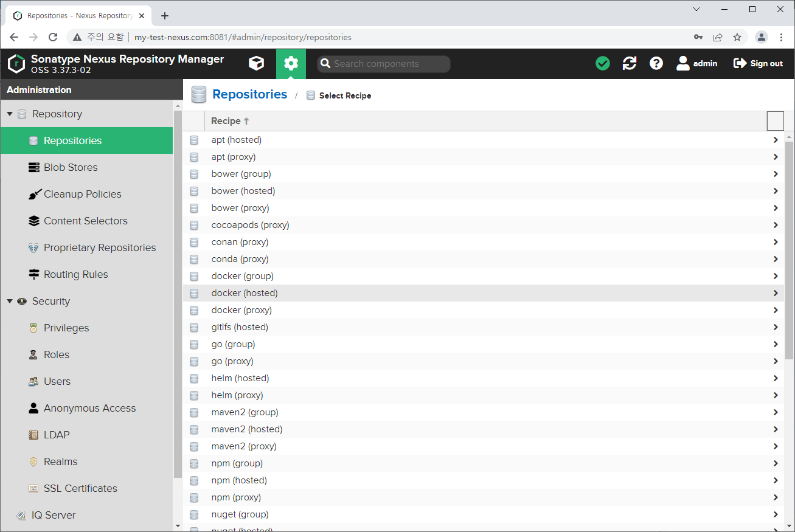
Task: Open Realms under Security
Action: point(86,461)
